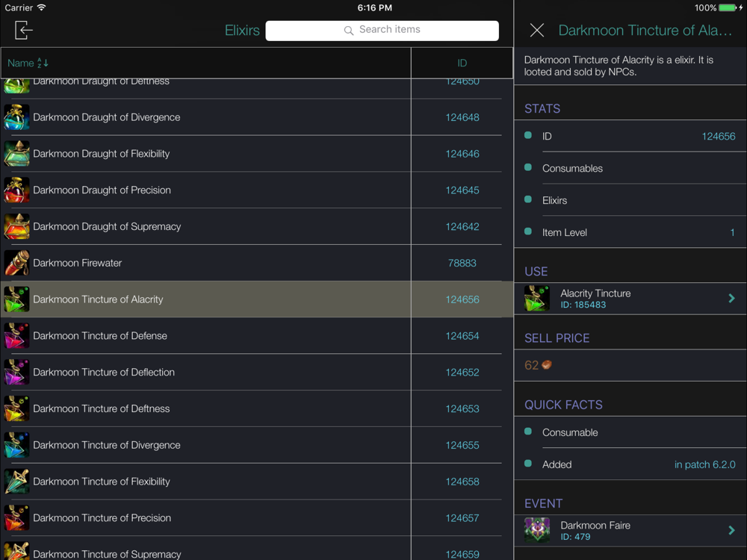Screen dimensions: 747x560
Task: Click the Darkmoon Draught of Supremacy icon
Action: pos(16,226)
